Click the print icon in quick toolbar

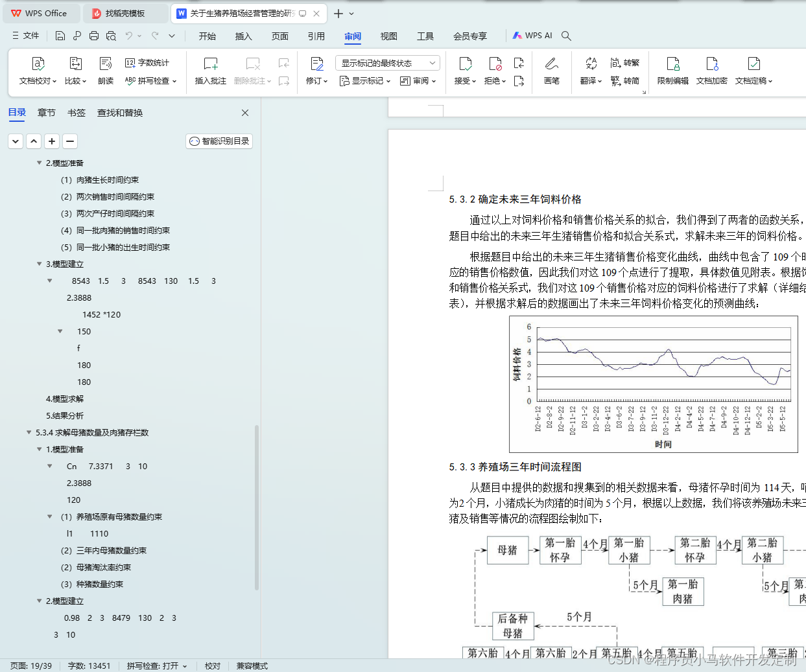[x=94, y=36]
